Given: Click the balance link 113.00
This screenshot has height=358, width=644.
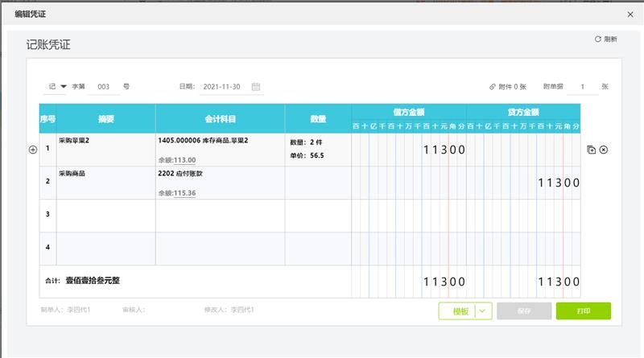Looking at the screenshot, I should coord(184,160).
